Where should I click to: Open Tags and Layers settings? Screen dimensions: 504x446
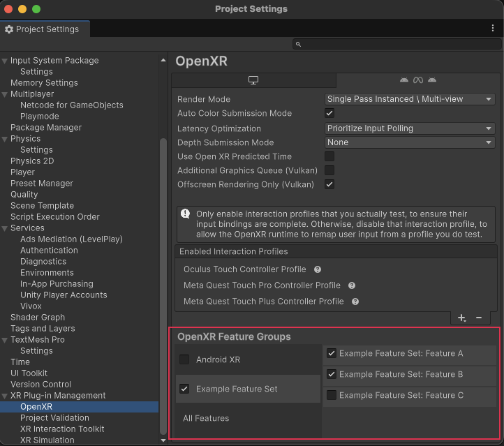[43, 329]
